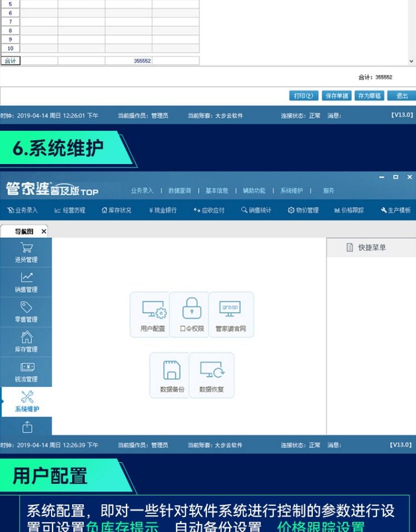Click the 355552 total cell in table
The image size is (416, 532).
point(128,61)
